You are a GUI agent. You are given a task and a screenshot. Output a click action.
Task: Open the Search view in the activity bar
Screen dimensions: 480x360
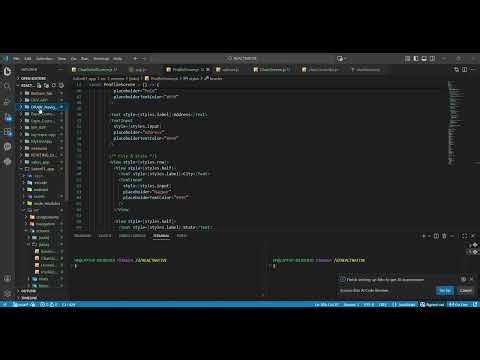coord(7,86)
